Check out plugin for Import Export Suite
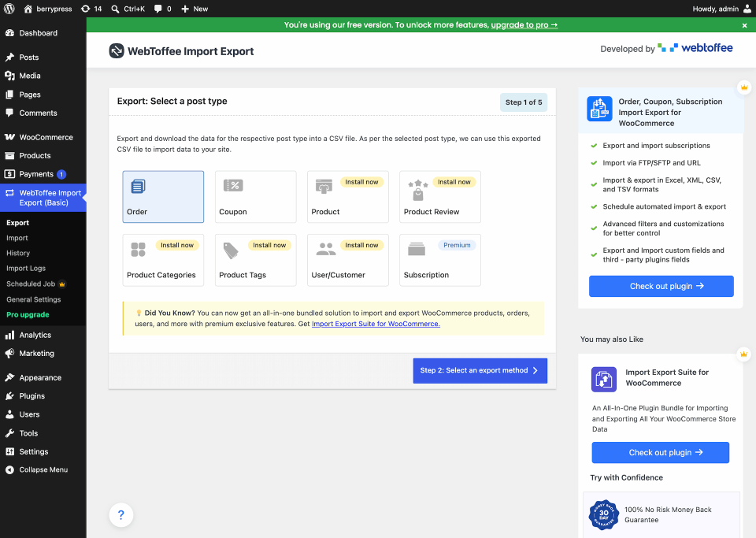This screenshot has width=756, height=538. [x=660, y=453]
